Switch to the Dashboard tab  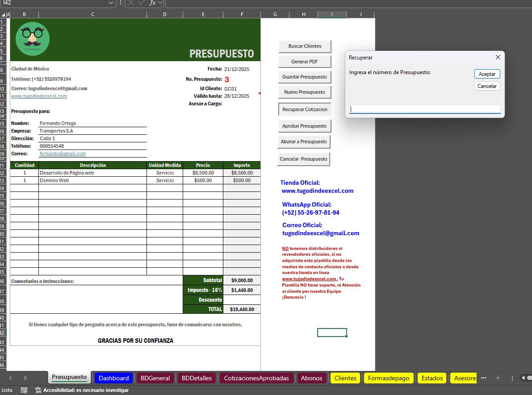[113, 378]
